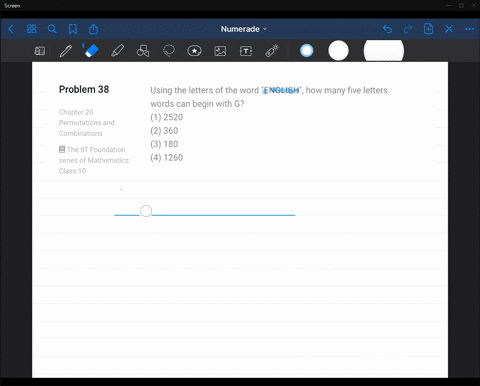Select the Highlighter tool
The image size is (480, 386).
pos(117,51)
